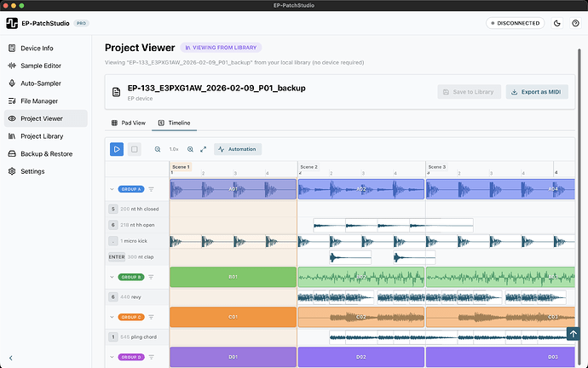The image size is (588, 368).
Task: Click the Stop playback button
Action: click(134, 149)
